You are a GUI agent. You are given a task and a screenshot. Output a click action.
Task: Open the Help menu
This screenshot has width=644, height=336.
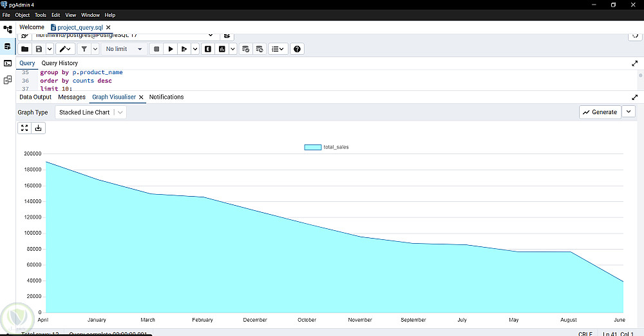click(109, 15)
